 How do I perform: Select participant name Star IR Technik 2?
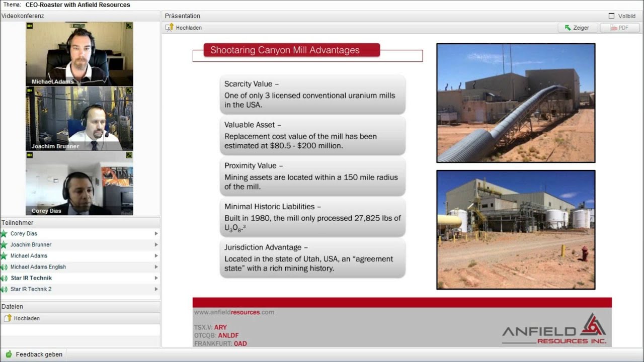point(31,289)
